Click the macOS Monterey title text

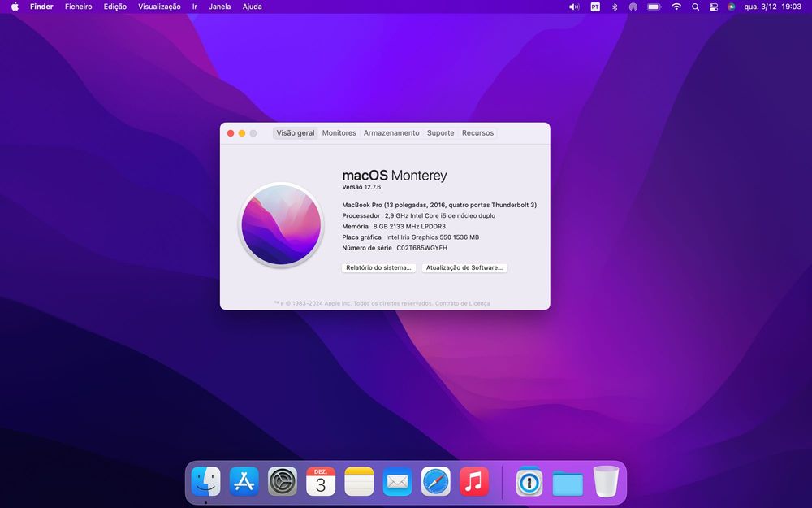point(394,176)
